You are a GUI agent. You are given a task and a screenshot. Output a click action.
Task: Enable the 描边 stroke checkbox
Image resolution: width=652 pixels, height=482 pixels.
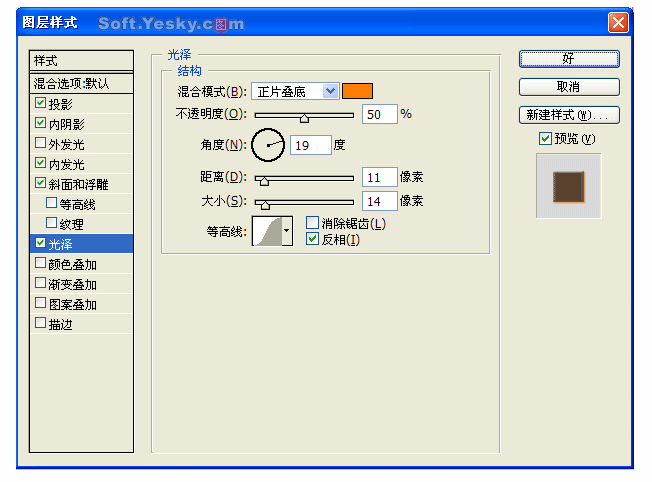(40, 323)
